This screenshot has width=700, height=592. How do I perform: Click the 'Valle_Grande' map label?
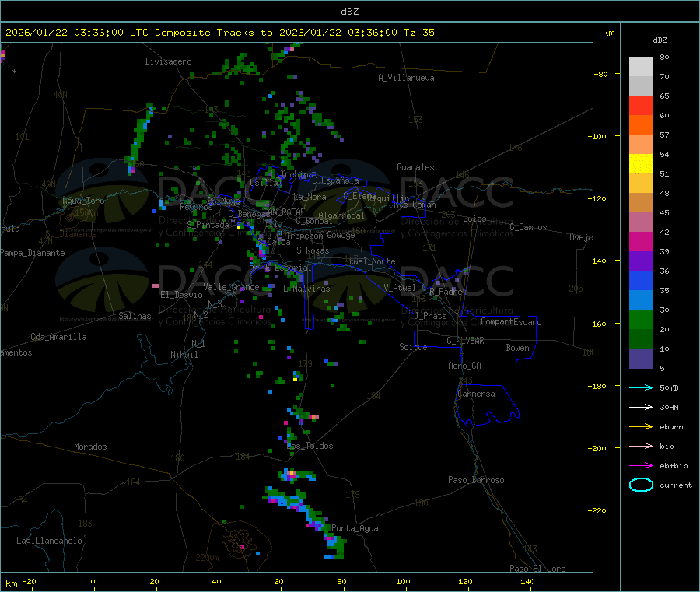tap(231, 287)
